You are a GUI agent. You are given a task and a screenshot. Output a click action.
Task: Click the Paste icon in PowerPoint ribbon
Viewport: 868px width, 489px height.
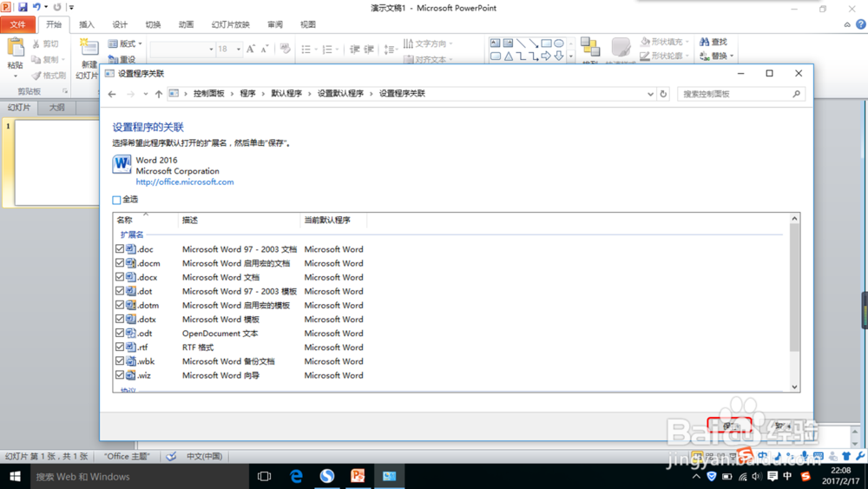[16, 48]
